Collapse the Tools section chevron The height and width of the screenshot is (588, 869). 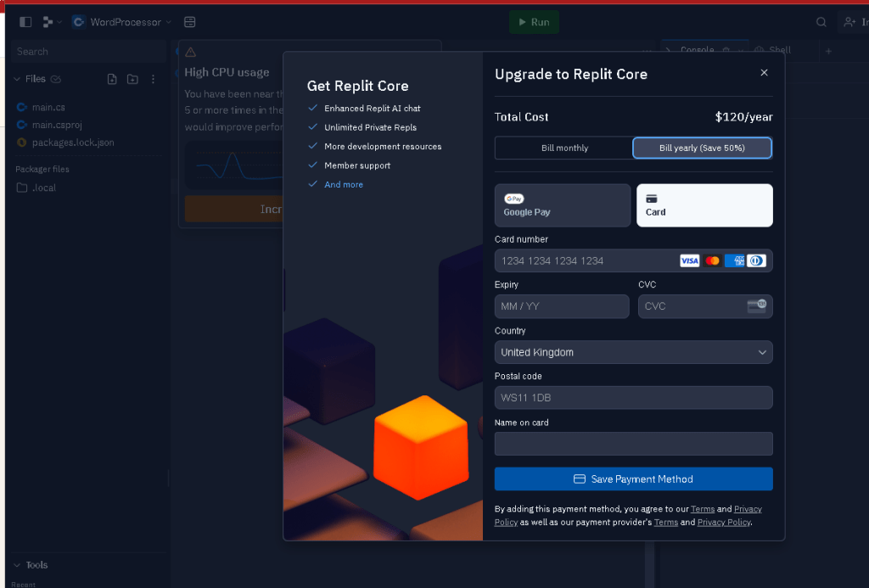point(17,565)
